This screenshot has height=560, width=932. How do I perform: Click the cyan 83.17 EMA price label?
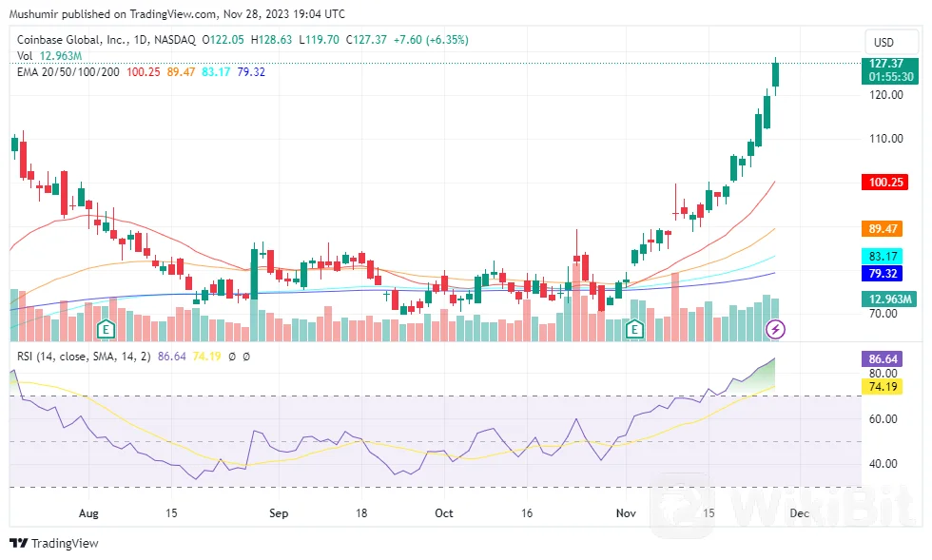point(884,257)
